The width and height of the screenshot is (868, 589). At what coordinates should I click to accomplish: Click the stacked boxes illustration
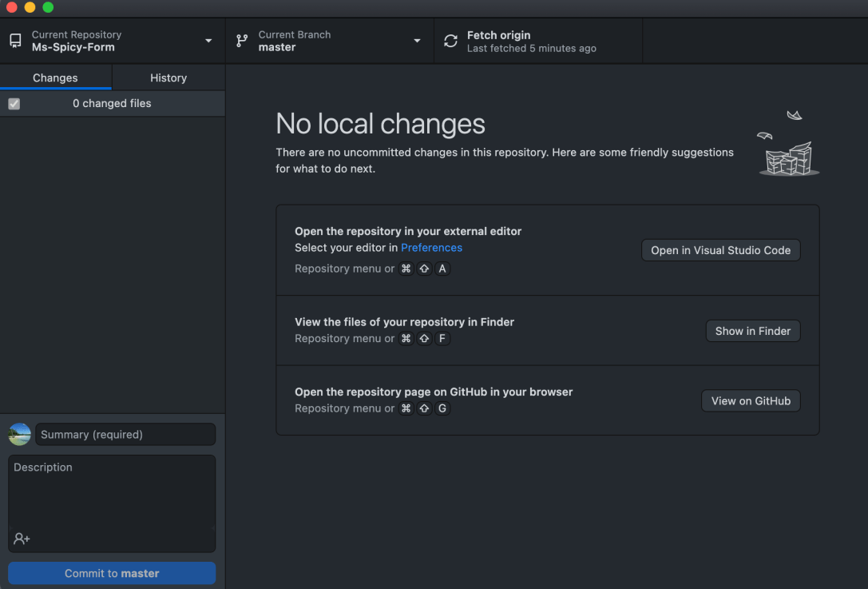pyautogui.click(x=787, y=157)
